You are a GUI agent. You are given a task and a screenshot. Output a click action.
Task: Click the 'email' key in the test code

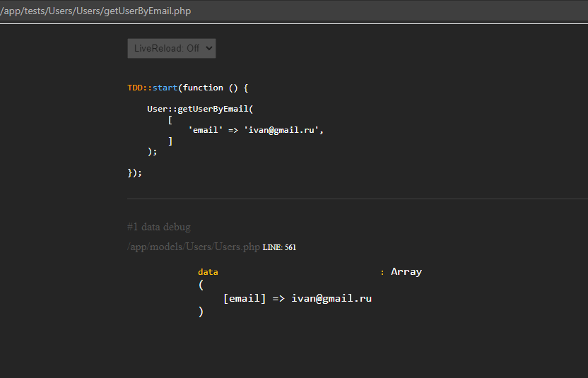[x=206, y=130]
